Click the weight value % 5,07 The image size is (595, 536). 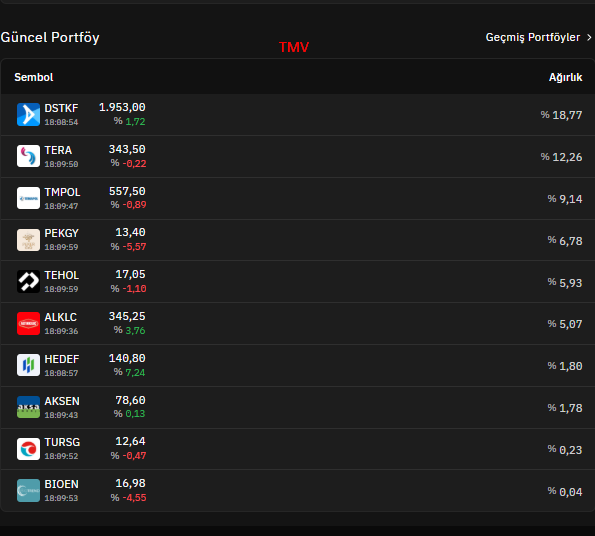coord(565,324)
